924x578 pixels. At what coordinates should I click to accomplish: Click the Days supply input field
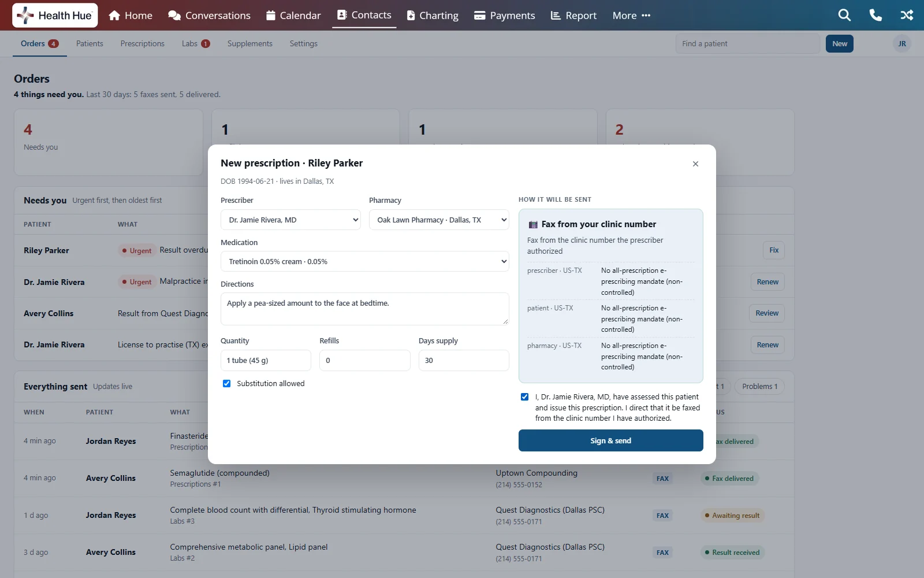coord(464,361)
